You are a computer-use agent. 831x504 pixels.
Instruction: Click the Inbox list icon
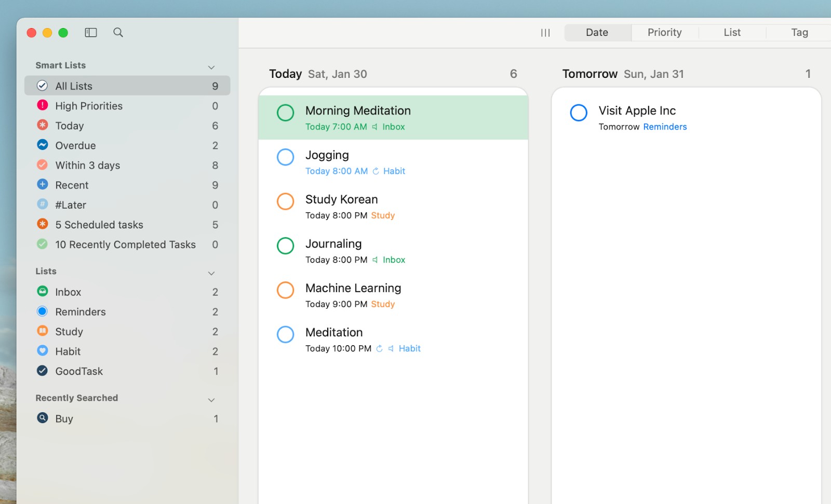coord(42,291)
